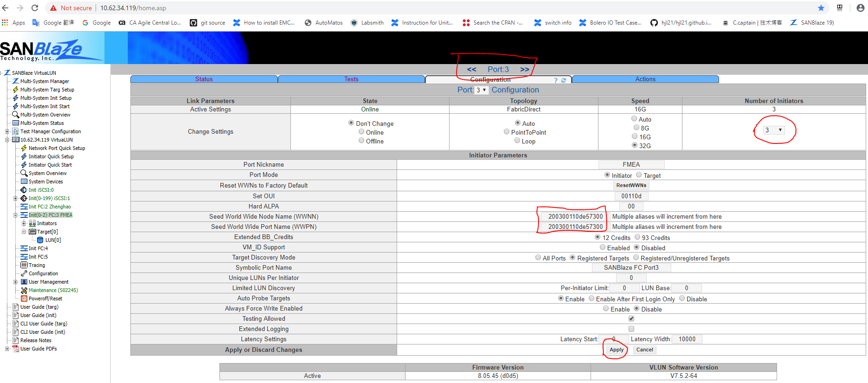
Task: Collapse the 10.62.34.119 VirtuaLUN node
Action: [x=7, y=140]
